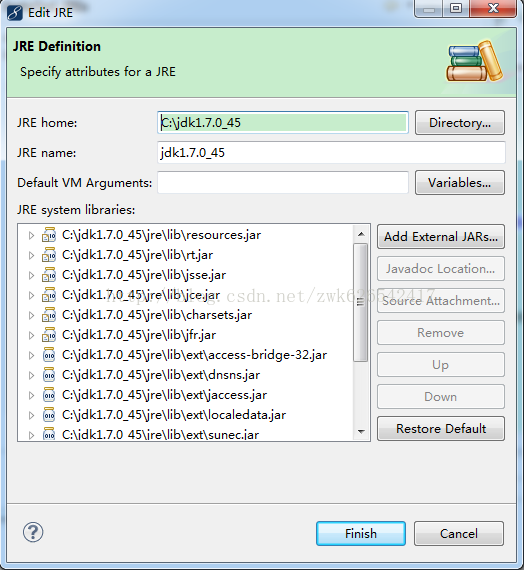The image size is (524, 570).
Task: Click Add External JARs button
Action: (x=441, y=237)
